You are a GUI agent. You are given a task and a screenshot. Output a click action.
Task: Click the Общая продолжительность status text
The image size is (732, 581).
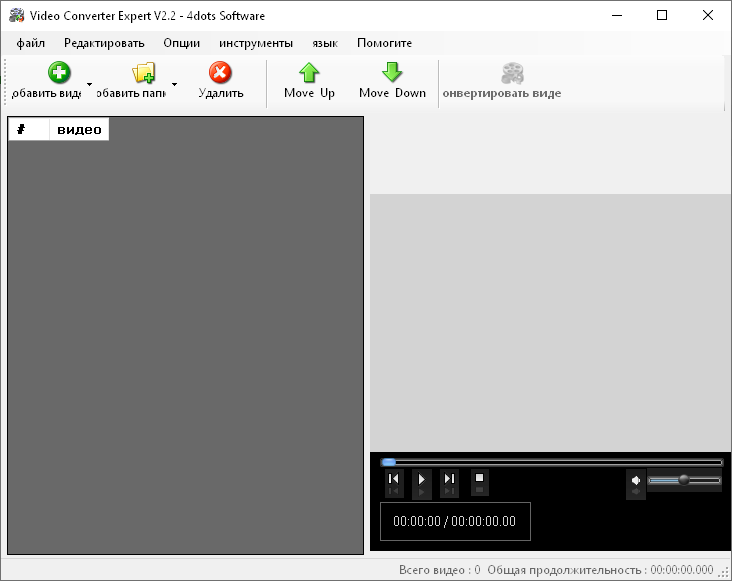pos(600,570)
